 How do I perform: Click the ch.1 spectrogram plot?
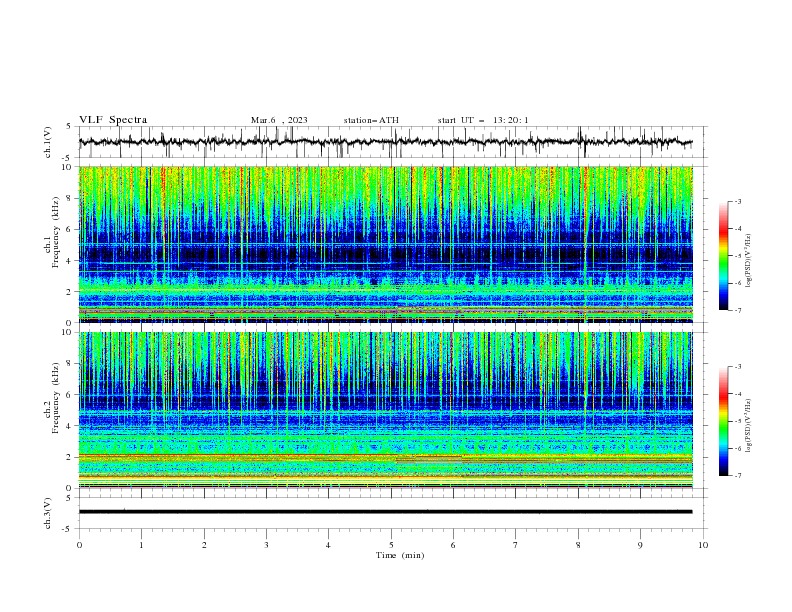(x=385, y=244)
